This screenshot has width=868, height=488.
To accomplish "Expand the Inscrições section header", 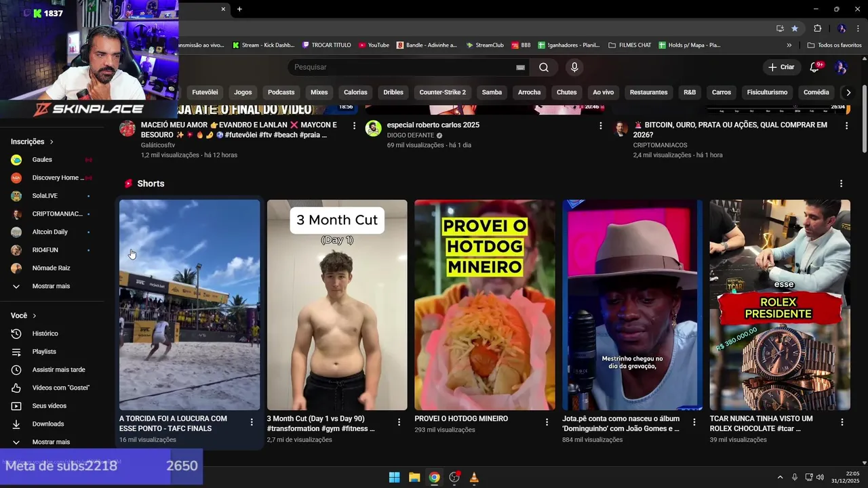I will coord(32,142).
